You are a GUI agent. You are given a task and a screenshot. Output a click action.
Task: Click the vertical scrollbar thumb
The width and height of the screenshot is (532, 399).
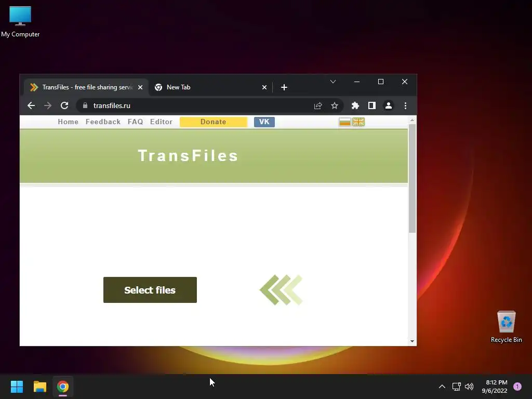[x=412, y=179]
